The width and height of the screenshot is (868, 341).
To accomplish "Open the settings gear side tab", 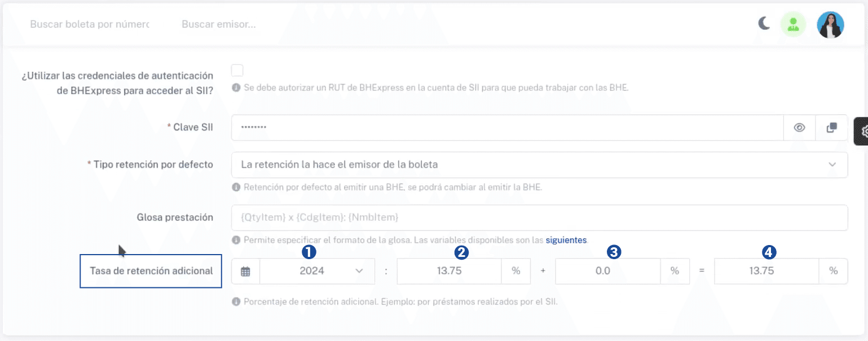I will click(862, 132).
